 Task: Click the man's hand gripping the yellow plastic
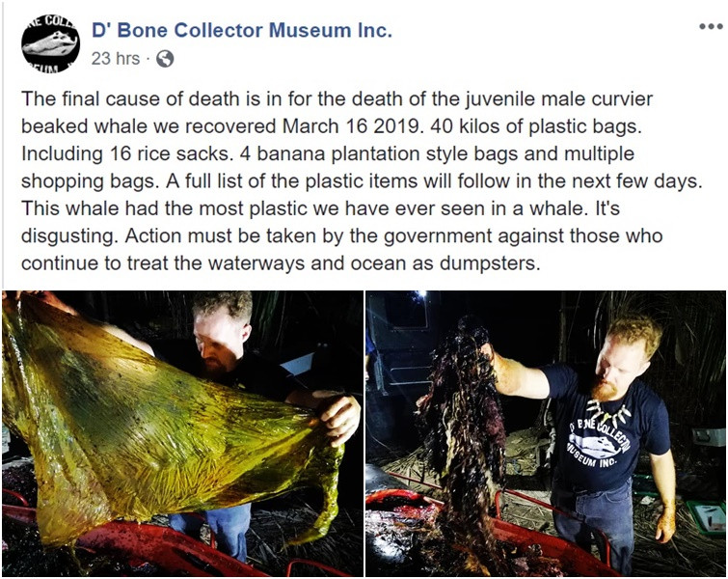(x=338, y=416)
